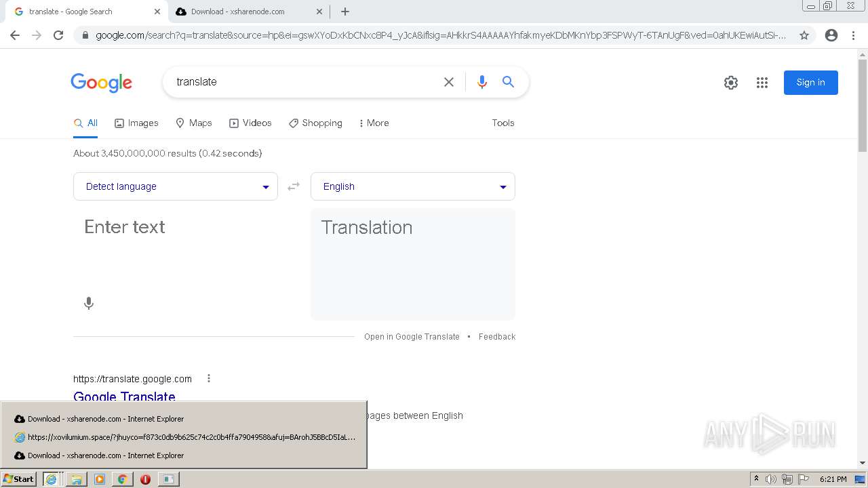This screenshot has width=868, height=488.
Task: Open the three-dot menu beside translate.google.com
Action: coord(209,378)
